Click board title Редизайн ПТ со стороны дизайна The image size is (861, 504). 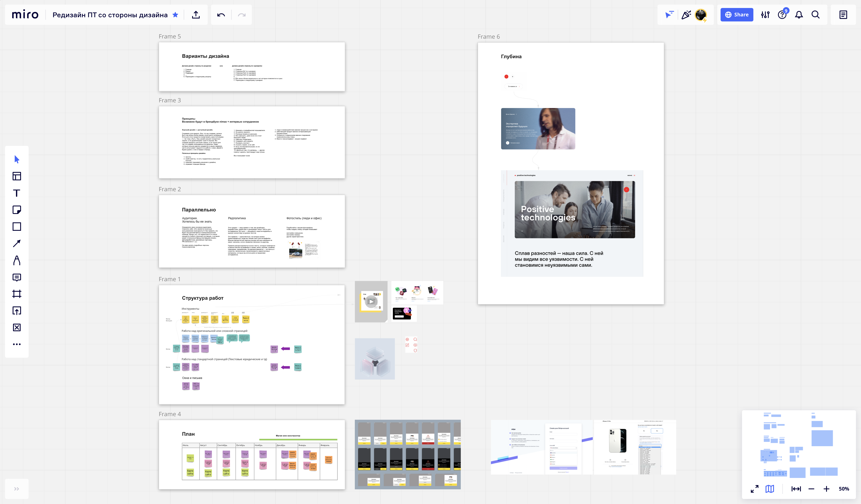tap(110, 15)
